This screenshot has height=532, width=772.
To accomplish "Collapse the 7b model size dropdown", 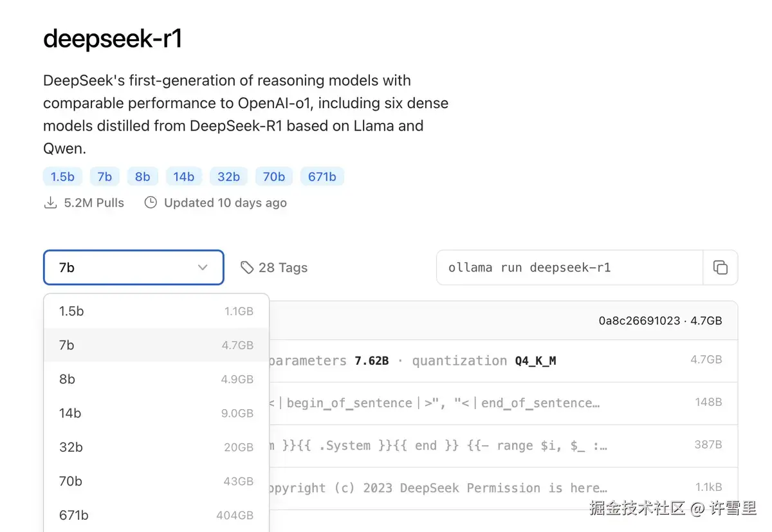I will (x=134, y=268).
